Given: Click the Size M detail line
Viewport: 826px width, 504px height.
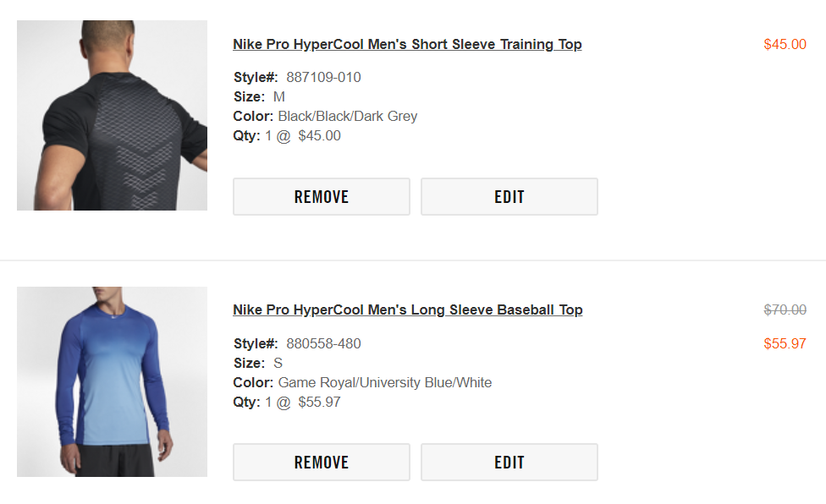Looking at the screenshot, I should [x=260, y=97].
